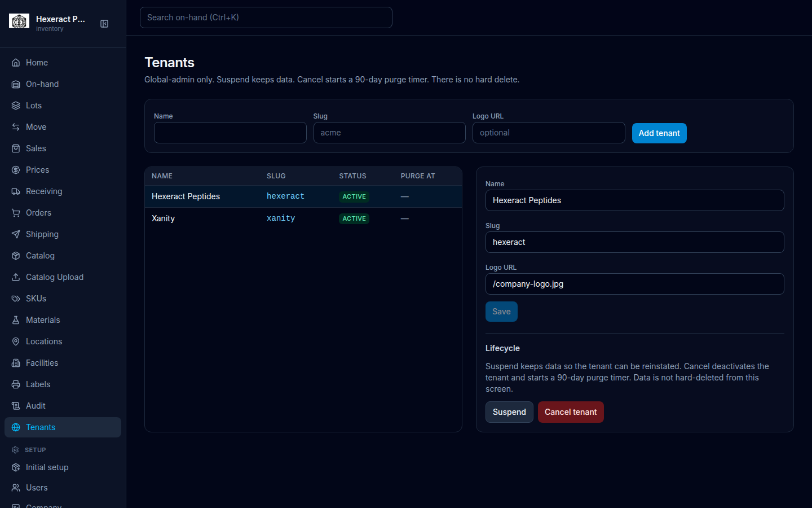
Task: Open Home from the sidebar
Action: (63, 63)
